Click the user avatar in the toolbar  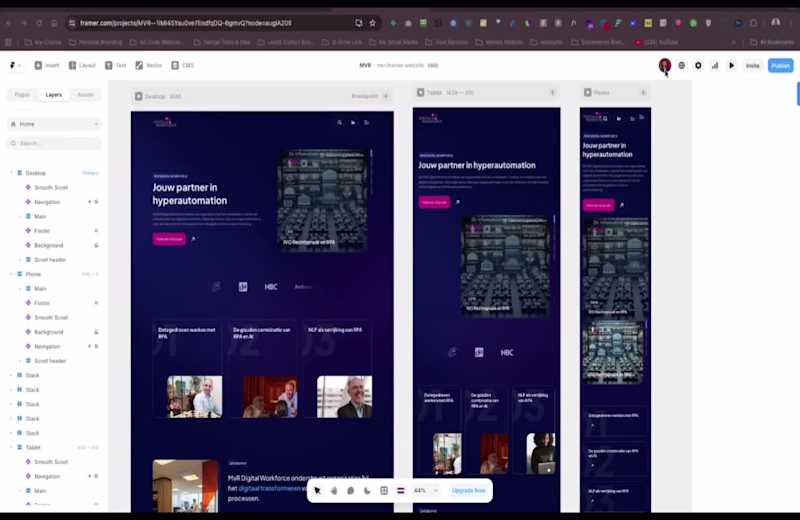click(x=664, y=65)
